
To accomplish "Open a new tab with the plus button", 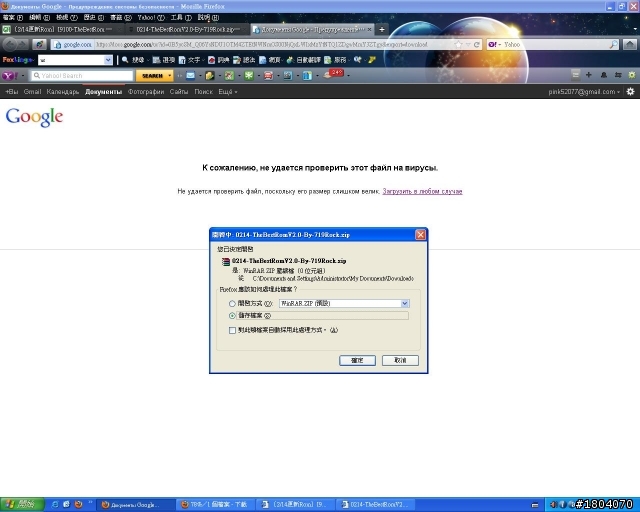I will (x=382, y=29).
